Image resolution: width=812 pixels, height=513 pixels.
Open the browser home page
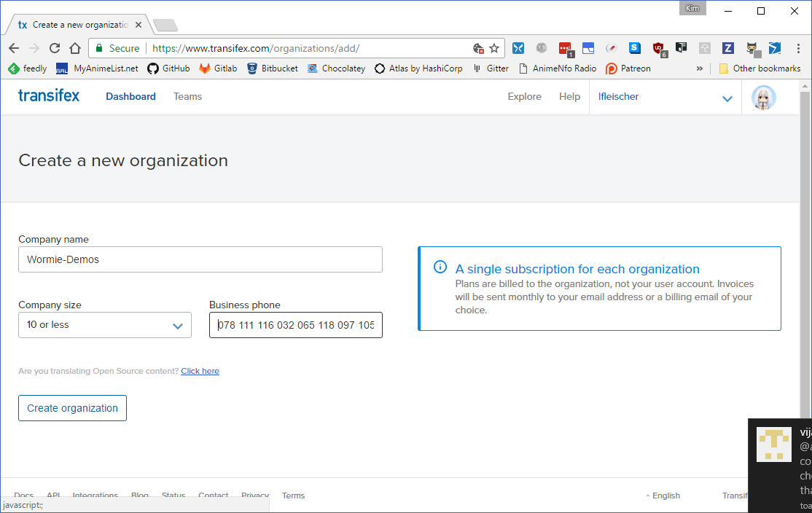click(75, 48)
